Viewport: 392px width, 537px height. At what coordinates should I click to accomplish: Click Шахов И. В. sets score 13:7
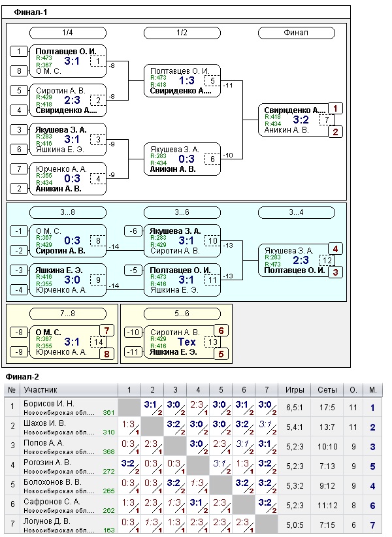(x=327, y=427)
